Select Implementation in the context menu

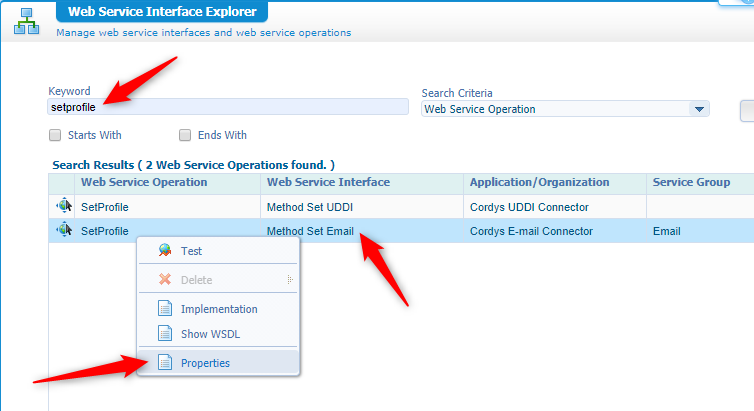(219, 309)
